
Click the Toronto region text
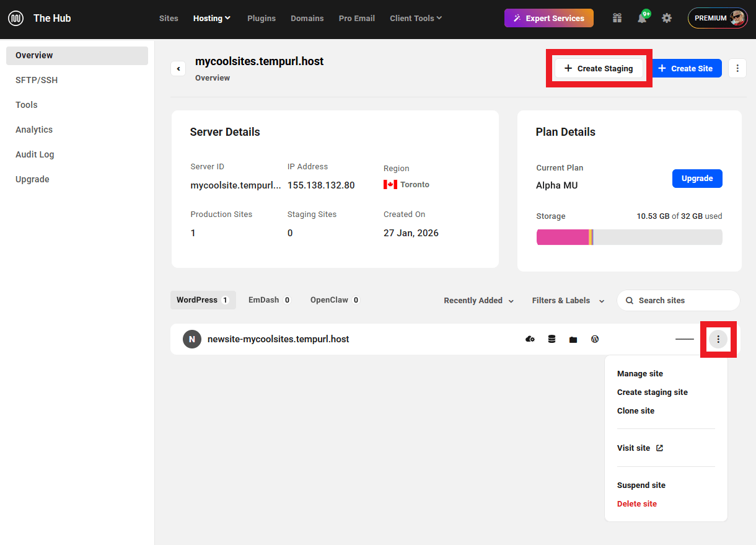415,185
